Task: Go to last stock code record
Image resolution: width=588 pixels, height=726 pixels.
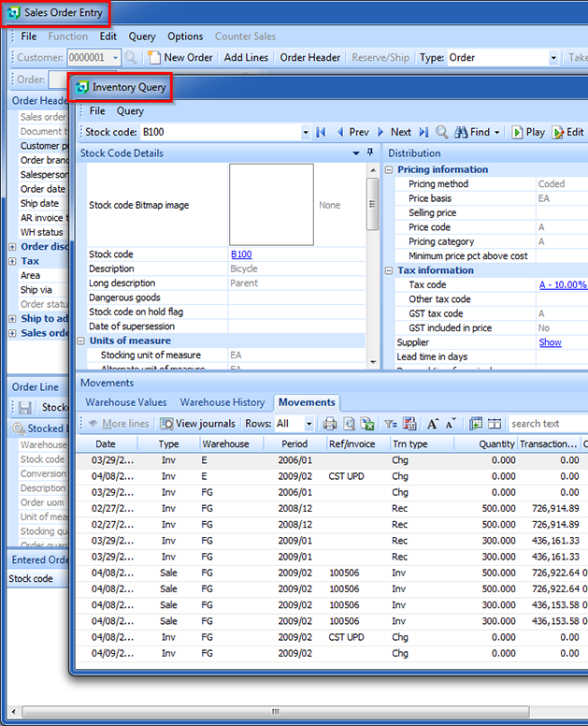Action: pos(423,133)
